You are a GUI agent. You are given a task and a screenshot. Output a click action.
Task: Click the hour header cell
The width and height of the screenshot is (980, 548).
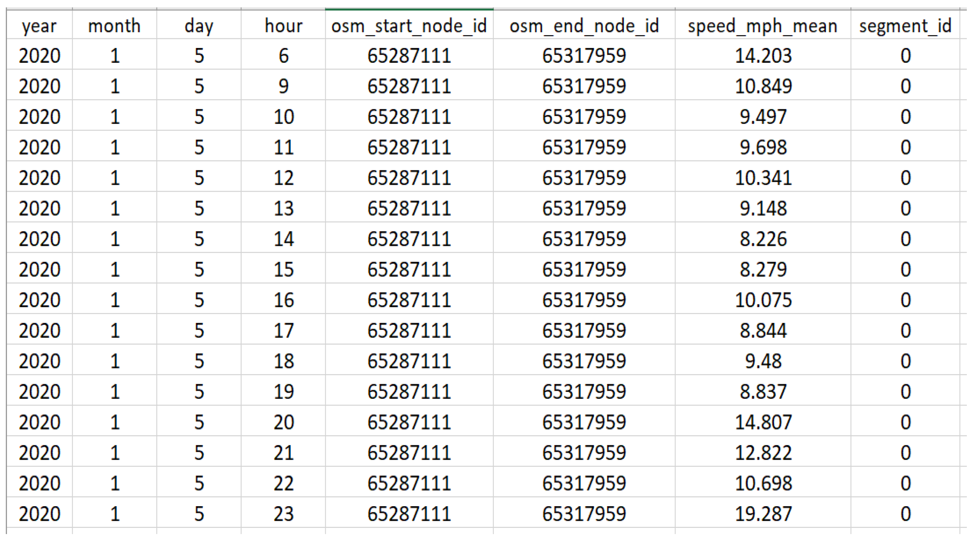[x=283, y=26]
